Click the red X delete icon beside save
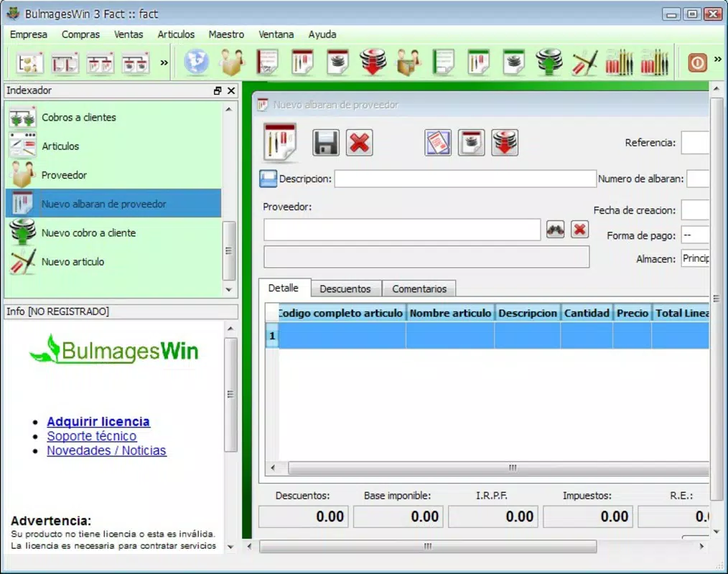 click(359, 143)
